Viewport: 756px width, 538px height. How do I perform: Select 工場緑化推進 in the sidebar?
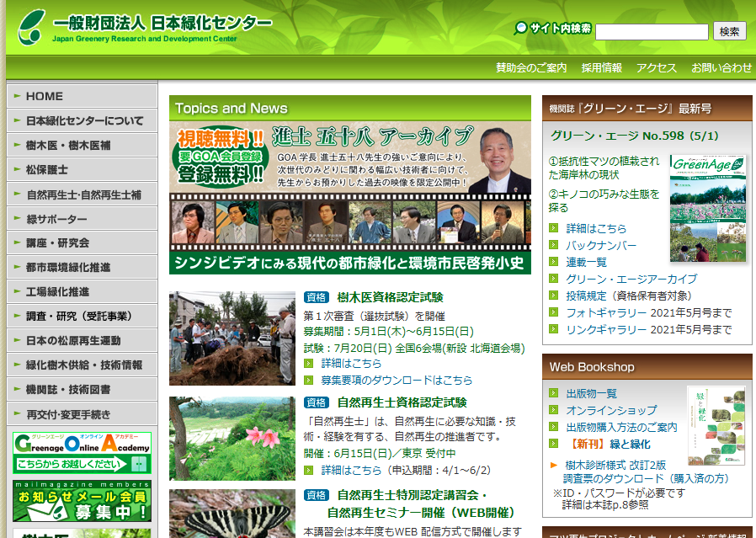point(82,291)
